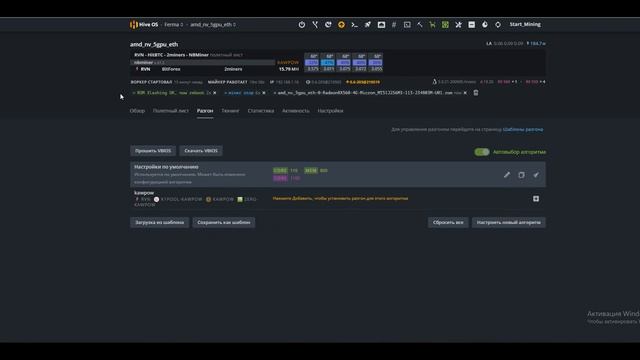The image size is (640, 360).
Task: Click the white square minus icon in toolbar
Action: click(x=471, y=24)
